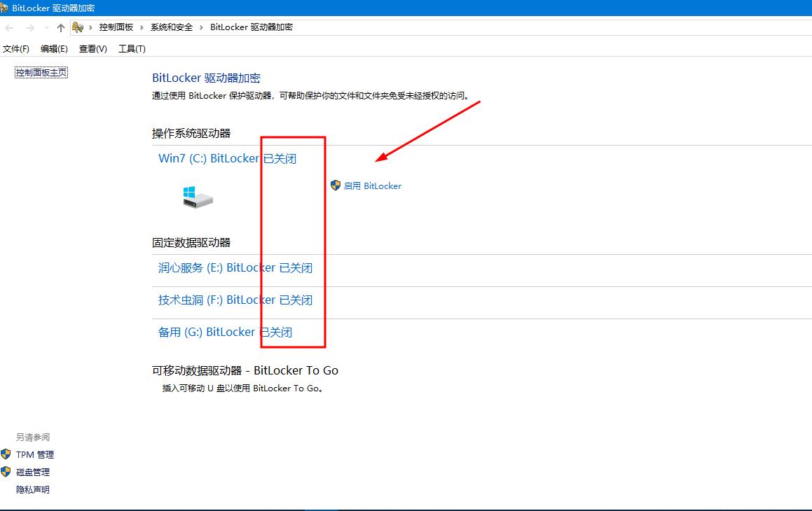The height and width of the screenshot is (511, 812).
Task: Select the drive thumbnail under Win7 (C:)
Action: tap(197, 197)
